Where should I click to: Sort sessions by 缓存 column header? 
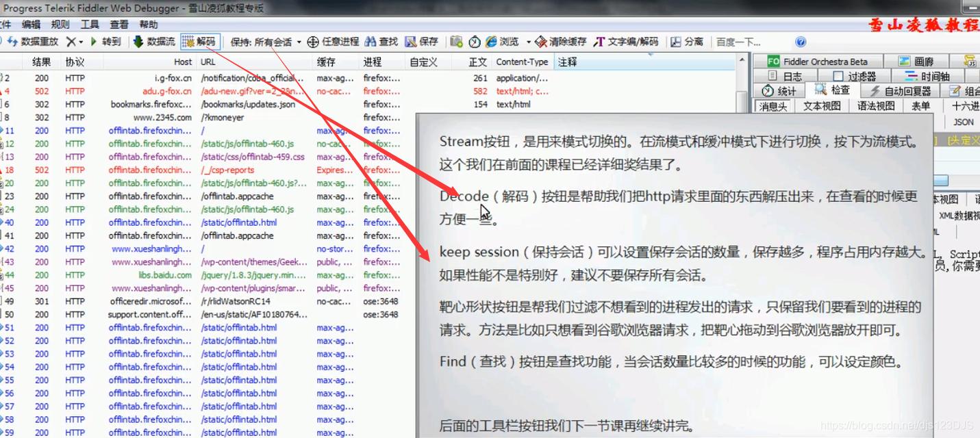point(336,62)
